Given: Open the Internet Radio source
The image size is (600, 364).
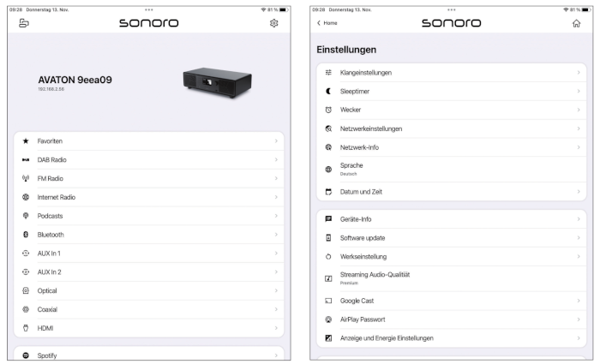Looking at the screenshot, I should click(149, 197).
